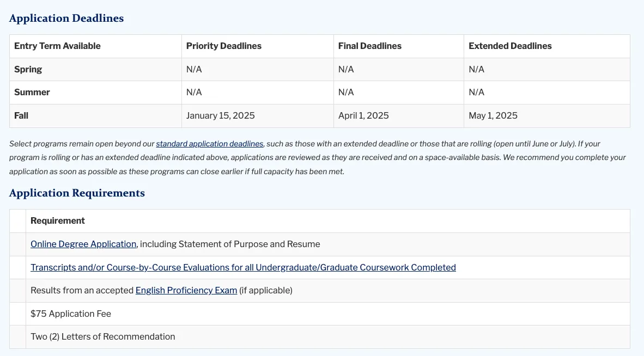Image resolution: width=644 pixels, height=356 pixels.
Task: Select the Priority Deadlines column header
Action: (223, 46)
